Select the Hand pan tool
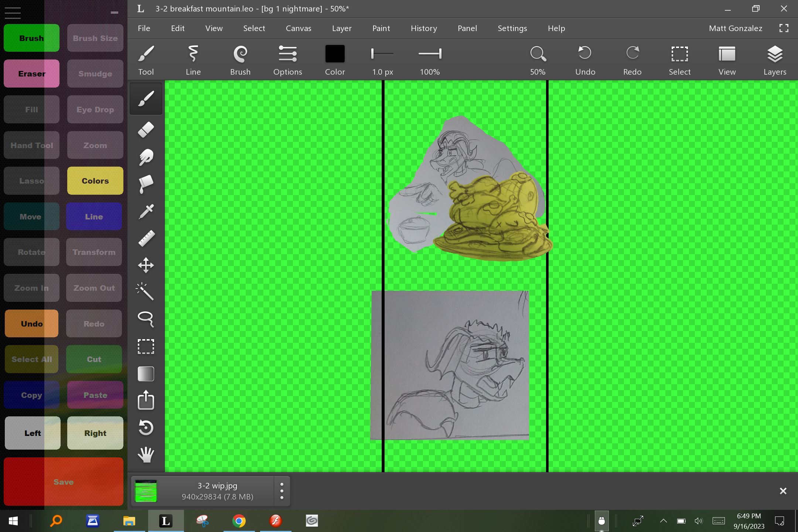The image size is (798, 532). click(x=146, y=455)
